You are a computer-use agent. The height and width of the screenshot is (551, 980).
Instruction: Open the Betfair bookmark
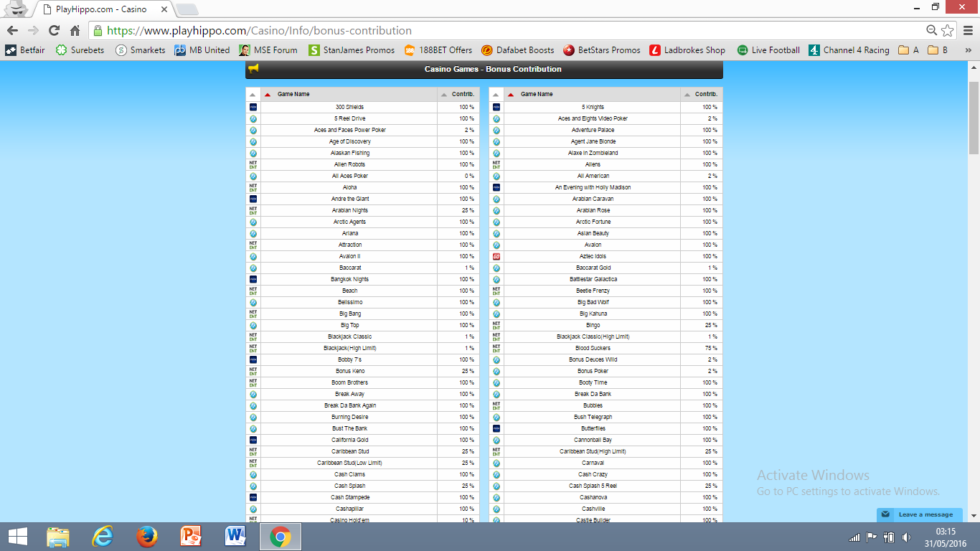(25, 50)
